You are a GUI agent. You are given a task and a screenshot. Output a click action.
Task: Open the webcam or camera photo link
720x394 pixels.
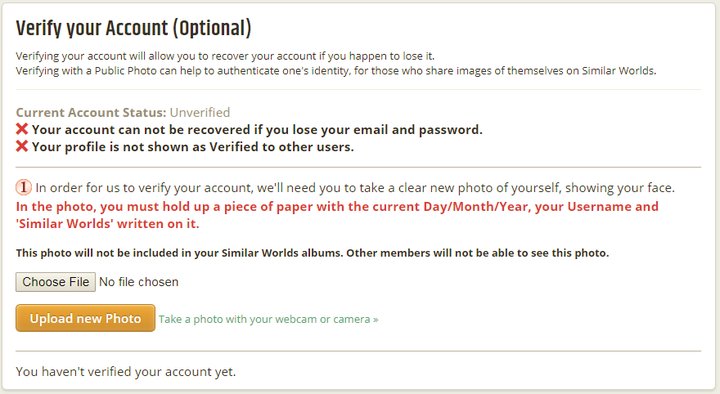(x=269, y=319)
